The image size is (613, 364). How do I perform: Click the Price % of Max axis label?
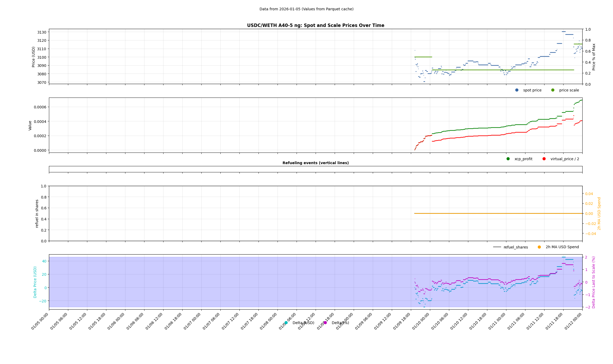594,57
